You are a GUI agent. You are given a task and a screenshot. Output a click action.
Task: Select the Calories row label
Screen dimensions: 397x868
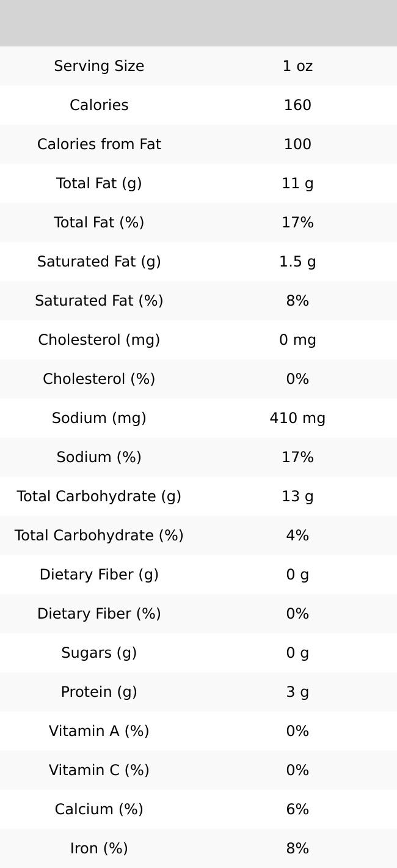(x=99, y=105)
